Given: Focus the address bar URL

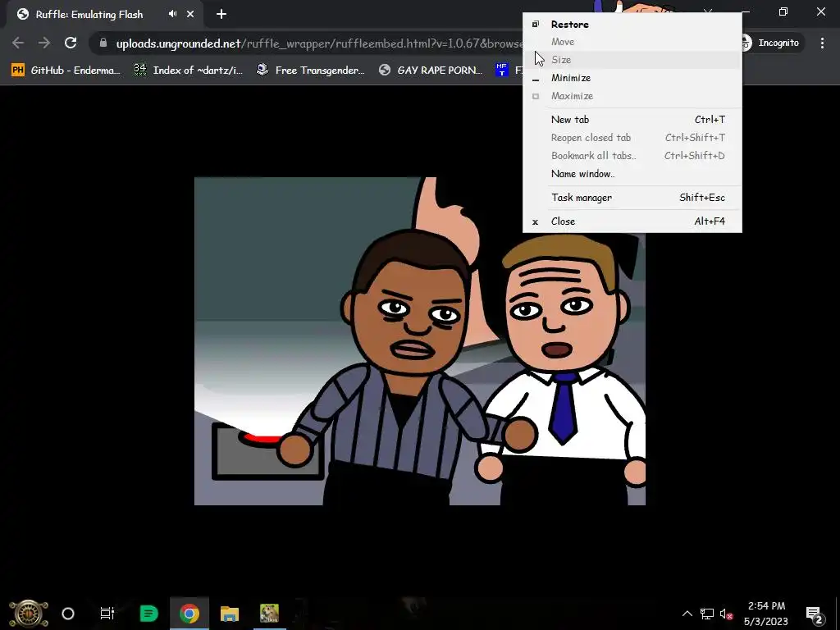Looking at the screenshot, I should point(318,43).
